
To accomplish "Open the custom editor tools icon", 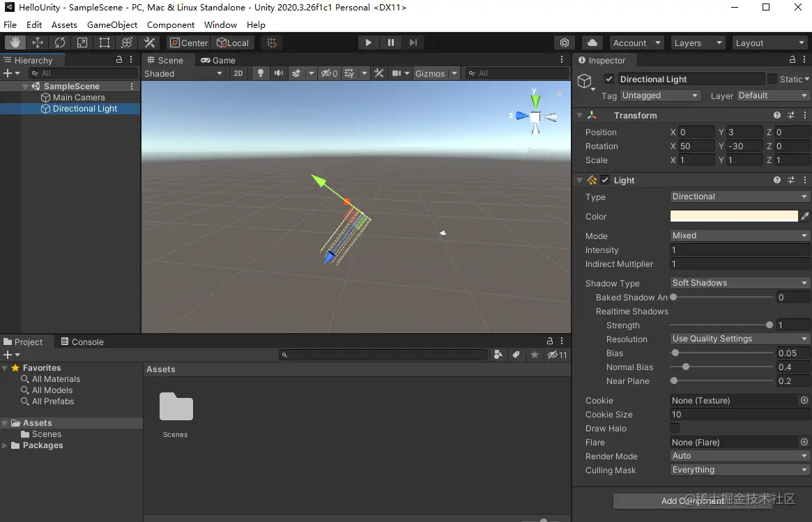I will tap(150, 43).
